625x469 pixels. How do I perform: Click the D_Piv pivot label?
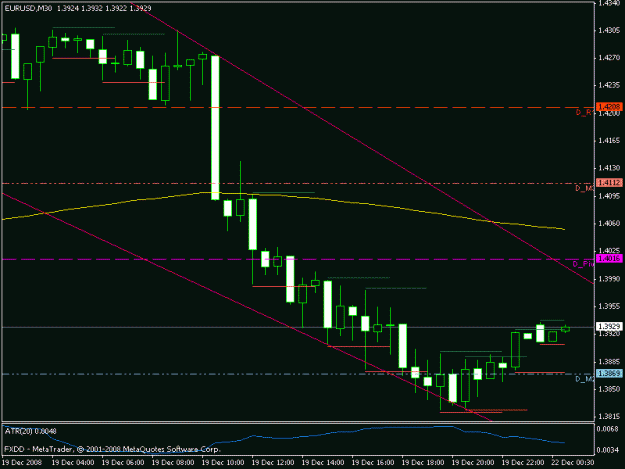583,264
